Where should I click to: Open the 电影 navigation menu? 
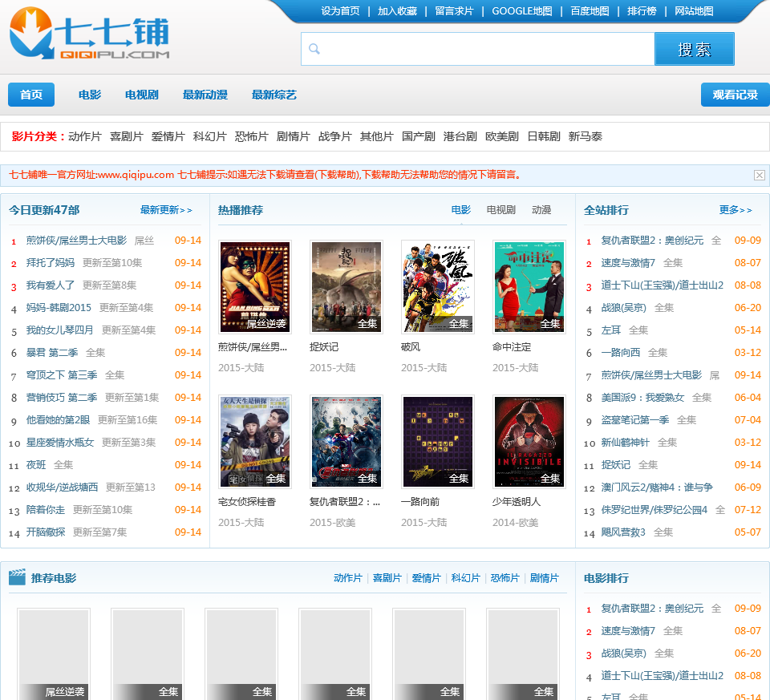click(90, 95)
